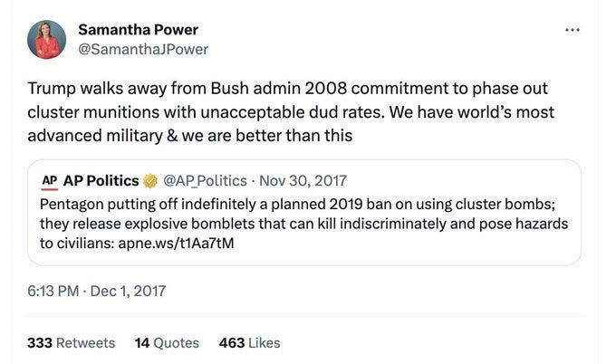Screen dimensions: 616x364
Task: Open the AP Politics account name
Action: [101, 180]
